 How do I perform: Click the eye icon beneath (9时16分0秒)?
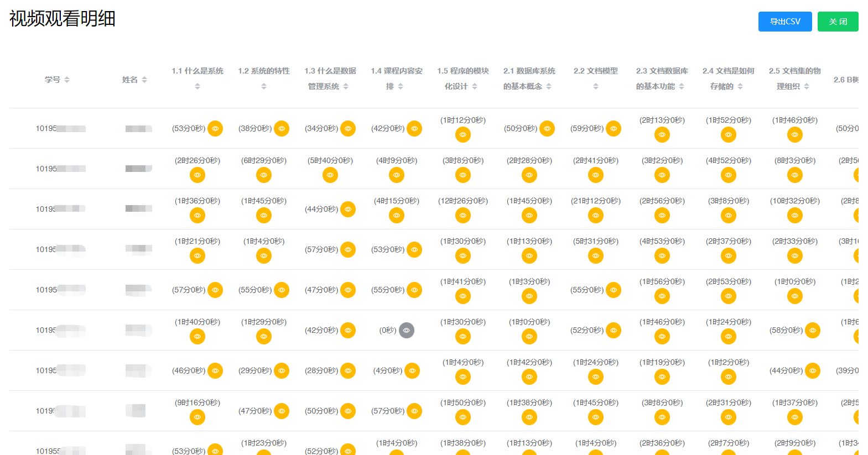tap(197, 417)
